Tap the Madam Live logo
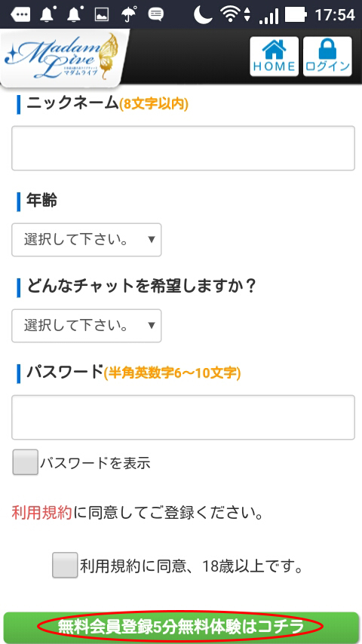 [63, 57]
